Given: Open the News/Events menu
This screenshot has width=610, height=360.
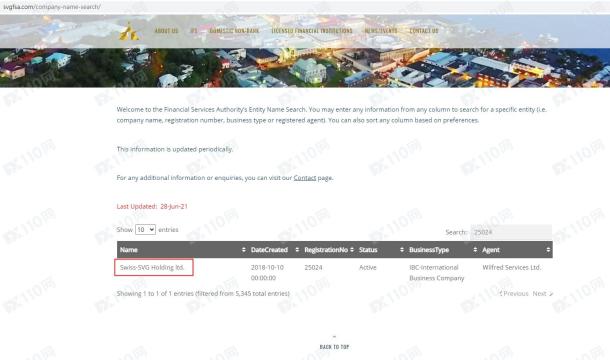Looking at the screenshot, I should (x=381, y=31).
